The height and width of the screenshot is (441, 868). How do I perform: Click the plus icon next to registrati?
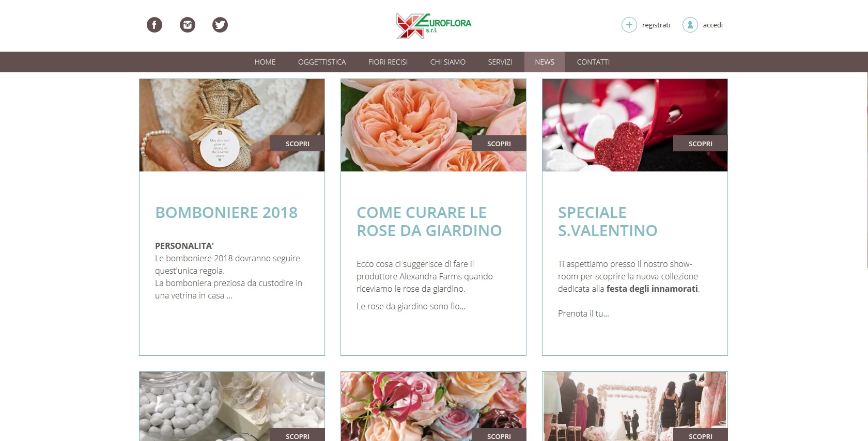click(629, 25)
